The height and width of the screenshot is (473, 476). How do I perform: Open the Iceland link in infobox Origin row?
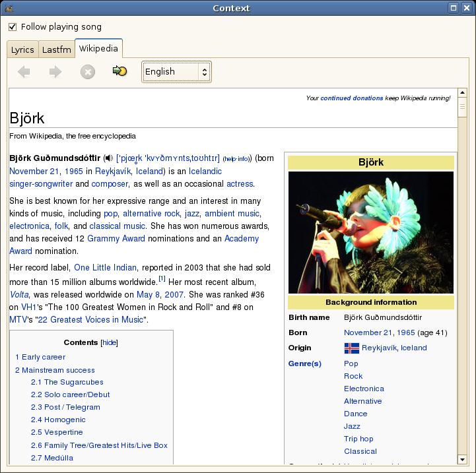point(414,348)
